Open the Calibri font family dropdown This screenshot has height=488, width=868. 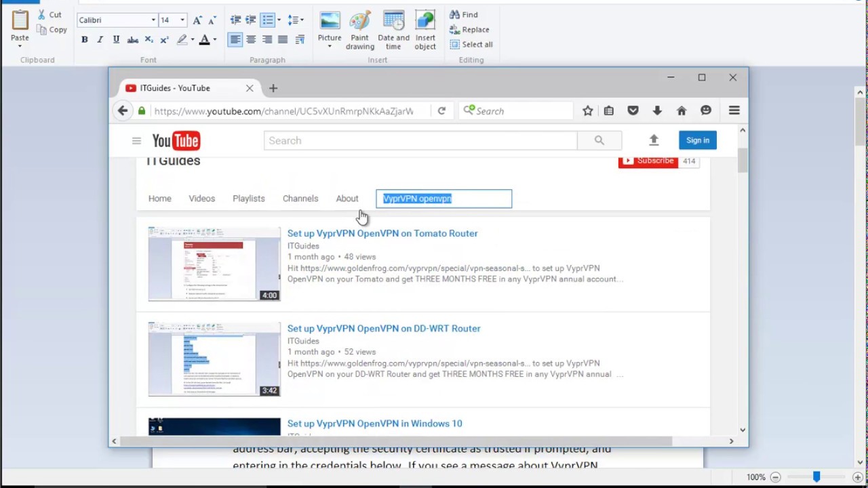[153, 20]
